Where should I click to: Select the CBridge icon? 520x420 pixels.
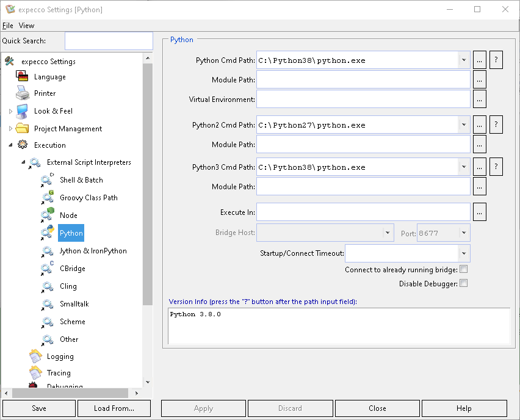pos(48,269)
